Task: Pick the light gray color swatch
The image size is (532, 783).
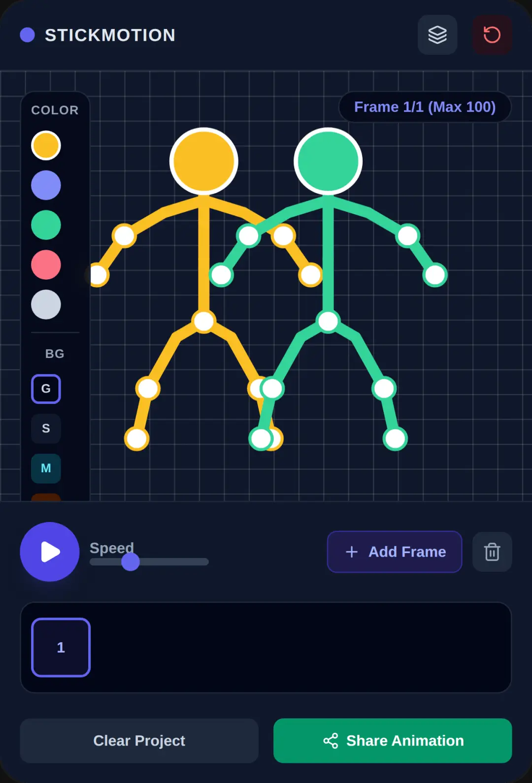Action: [x=46, y=305]
